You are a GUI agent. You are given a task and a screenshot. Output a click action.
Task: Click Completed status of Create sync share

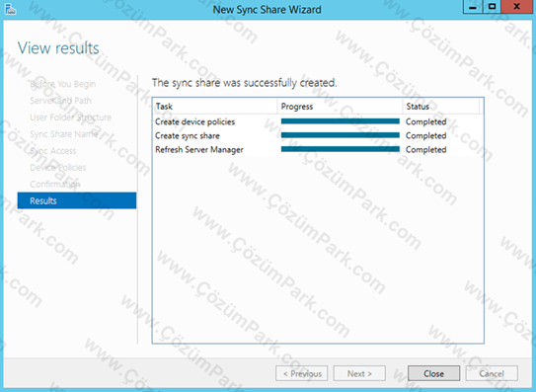point(425,136)
